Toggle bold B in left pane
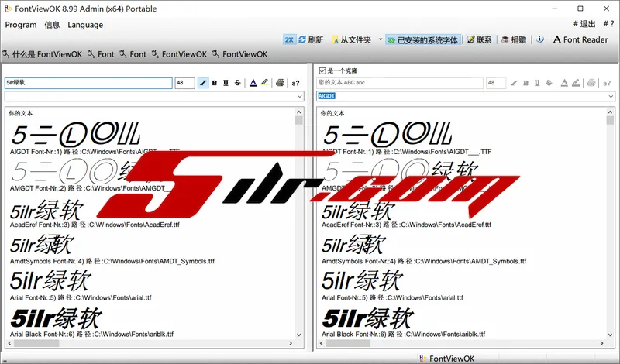620x364 pixels. [215, 83]
